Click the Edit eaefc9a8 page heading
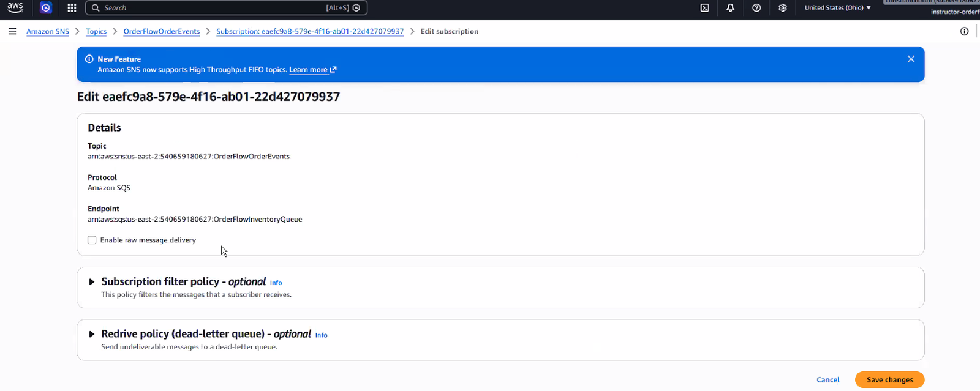 click(208, 97)
